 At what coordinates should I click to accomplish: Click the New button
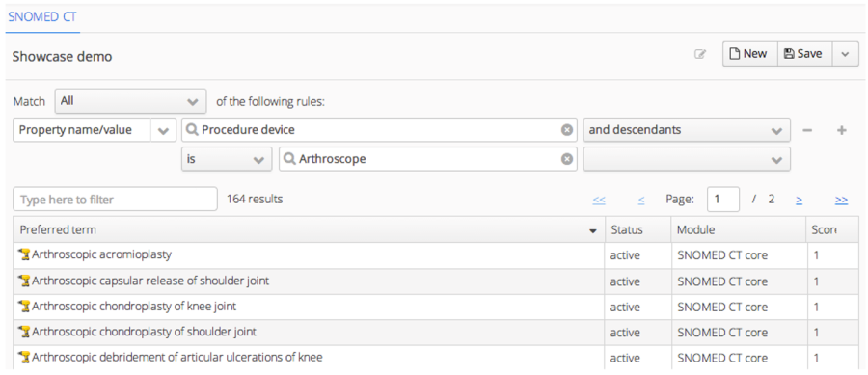(x=749, y=54)
